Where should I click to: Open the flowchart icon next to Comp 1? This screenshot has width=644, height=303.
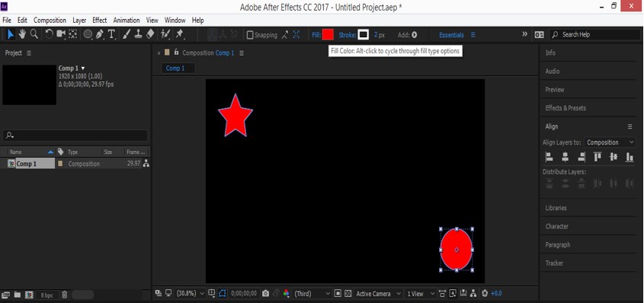click(146, 164)
